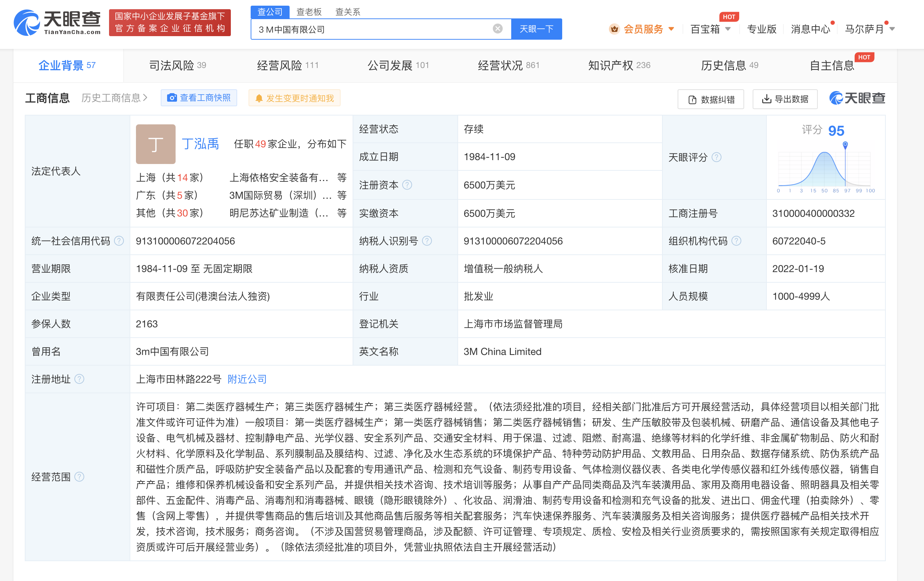924x581 pixels.
Task: Click the bell icon in 发生变更时通知我
Action: tap(259, 98)
